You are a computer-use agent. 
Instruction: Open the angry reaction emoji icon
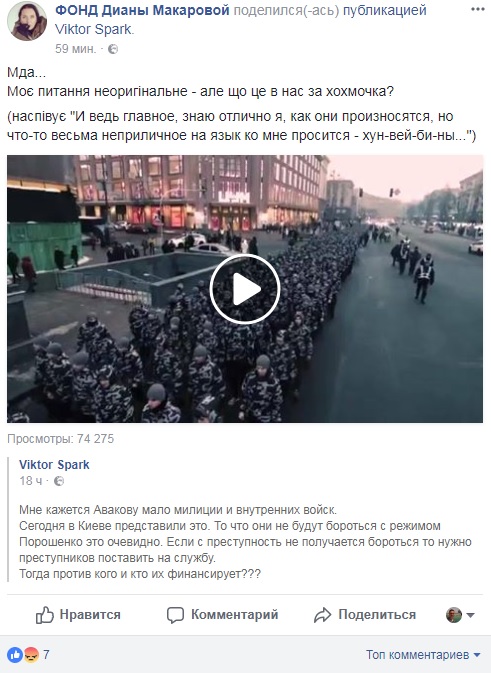click(31, 655)
